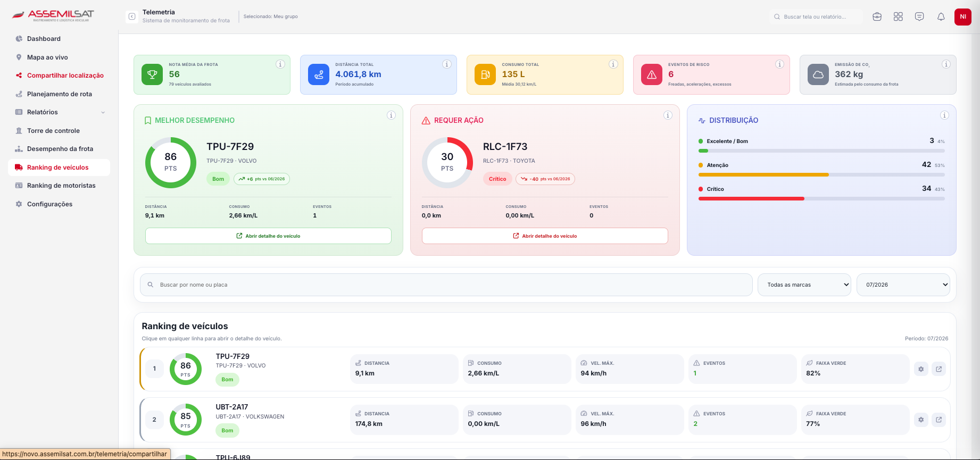
Task: Open gear settings for TPU-7F29 ranking row
Action: [x=921, y=369]
